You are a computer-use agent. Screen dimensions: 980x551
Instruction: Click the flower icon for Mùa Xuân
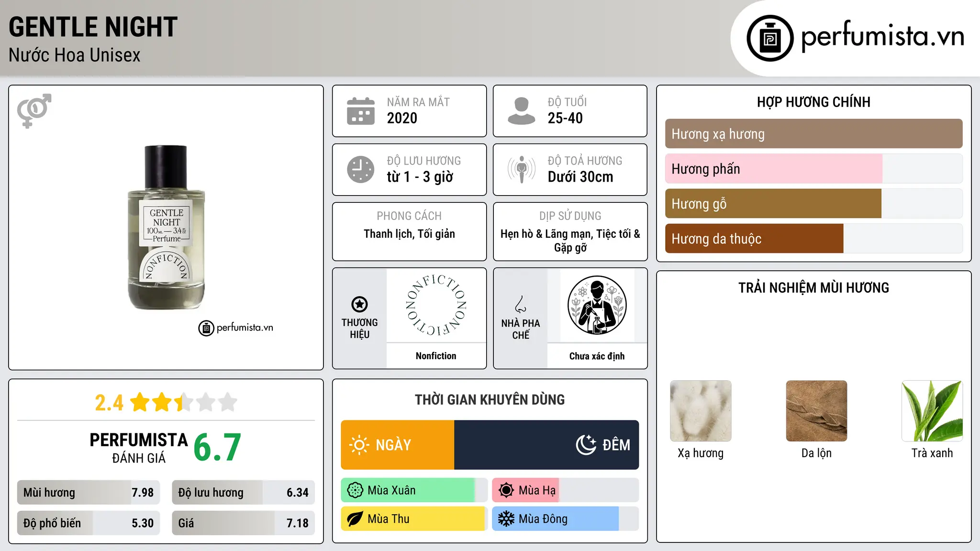(355, 490)
